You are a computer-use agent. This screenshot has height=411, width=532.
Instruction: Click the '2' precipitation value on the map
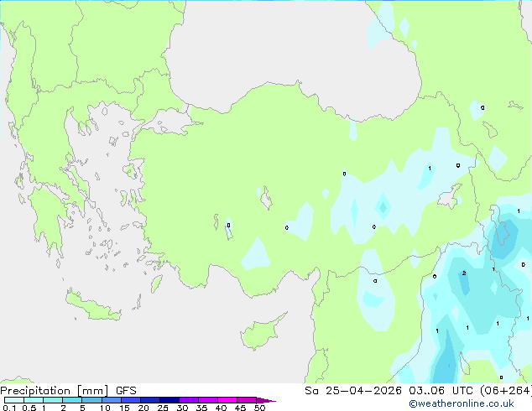click(x=464, y=273)
